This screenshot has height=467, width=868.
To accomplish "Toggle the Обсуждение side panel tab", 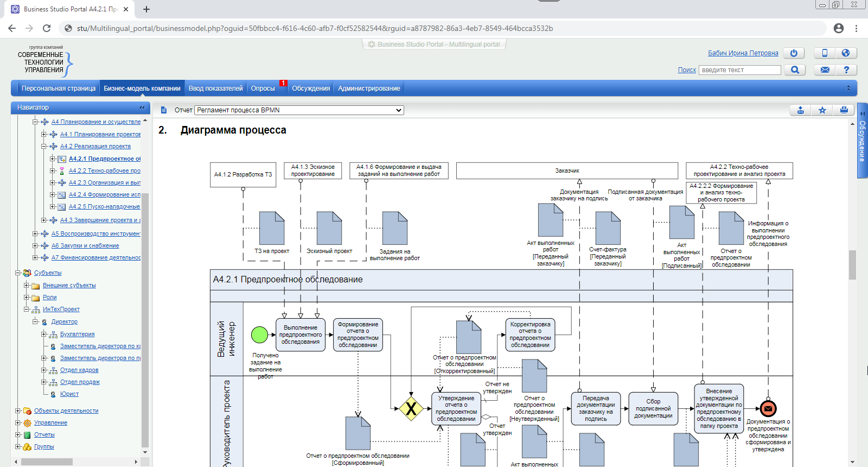I will pyautogui.click(x=862, y=141).
